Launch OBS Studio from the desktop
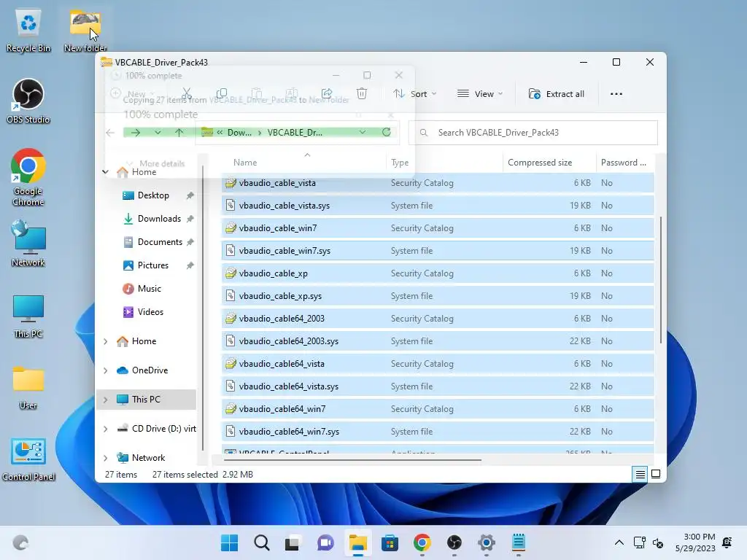This screenshot has height=560, width=747. pos(28,101)
